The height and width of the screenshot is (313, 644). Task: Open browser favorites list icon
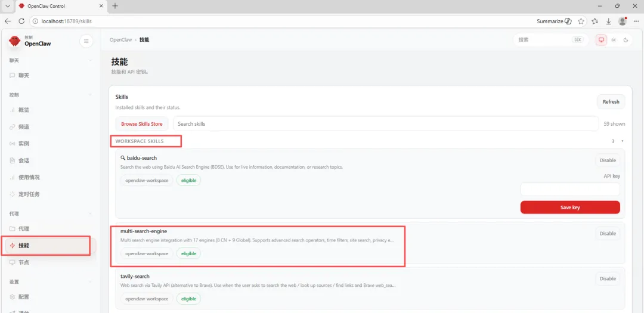[595, 21]
